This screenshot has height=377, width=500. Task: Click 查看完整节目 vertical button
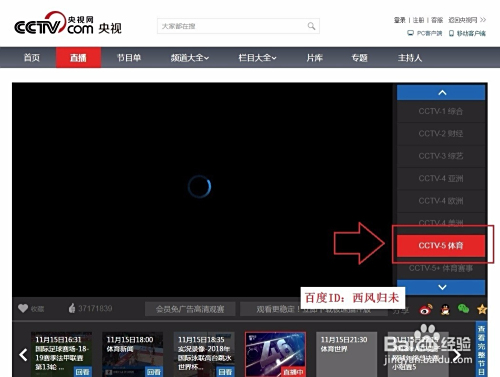(x=481, y=349)
